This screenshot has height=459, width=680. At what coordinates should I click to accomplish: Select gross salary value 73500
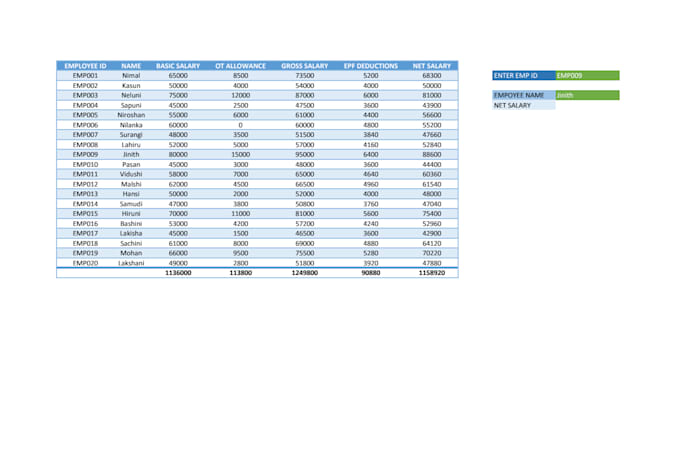click(304, 75)
